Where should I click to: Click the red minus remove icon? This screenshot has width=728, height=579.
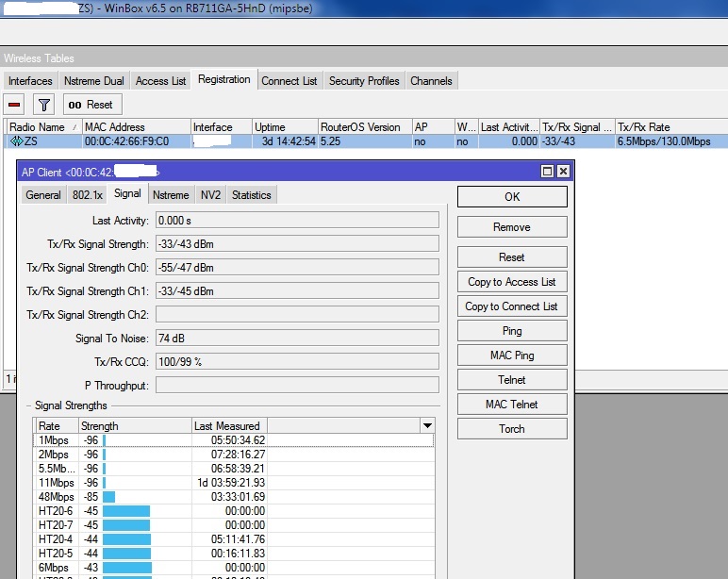pos(14,105)
